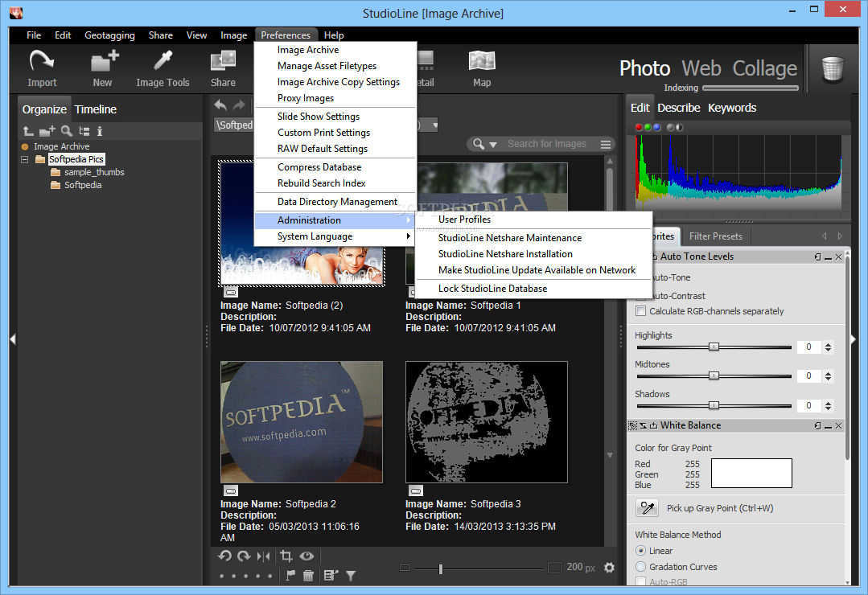Rotate image left (counterclockwise) icon

coord(224,556)
